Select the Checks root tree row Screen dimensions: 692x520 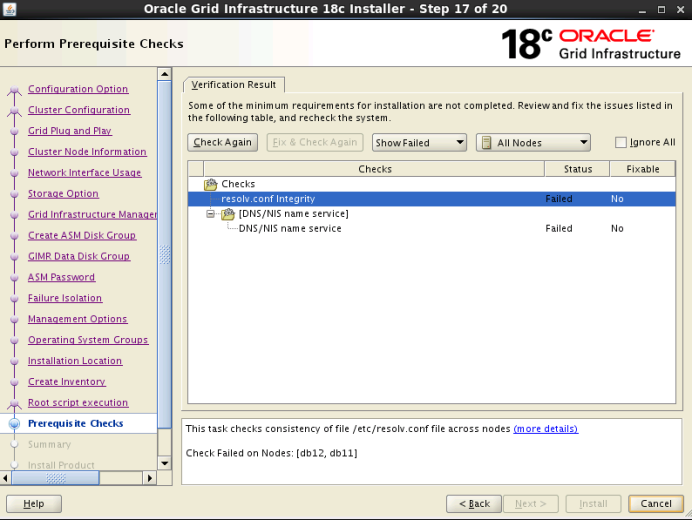click(x=432, y=184)
